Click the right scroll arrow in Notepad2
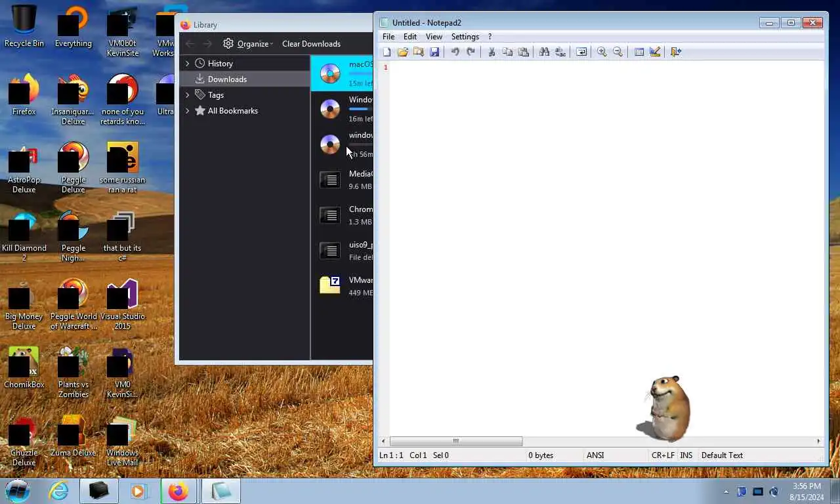Viewport: 840px width, 504px height. pyautogui.click(x=818, y=441)
